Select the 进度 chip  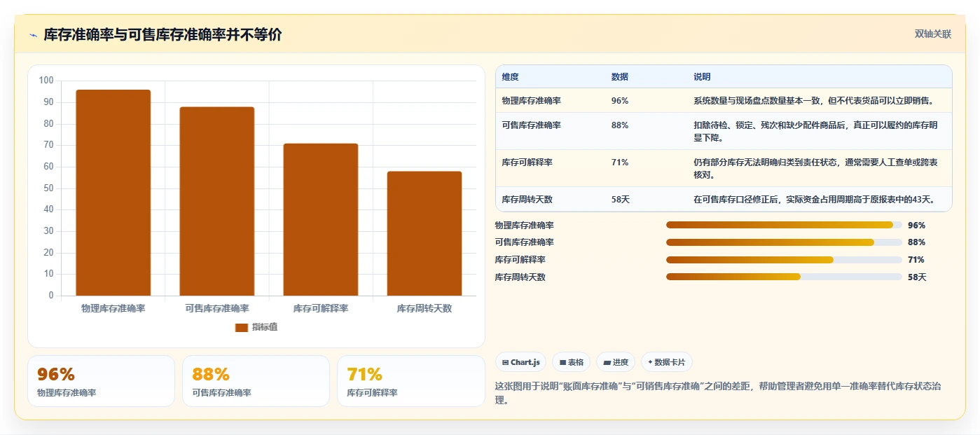(616, 362)
